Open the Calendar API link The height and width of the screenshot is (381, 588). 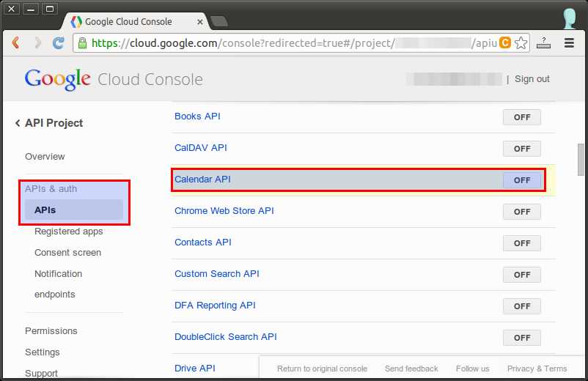[202, 179]
